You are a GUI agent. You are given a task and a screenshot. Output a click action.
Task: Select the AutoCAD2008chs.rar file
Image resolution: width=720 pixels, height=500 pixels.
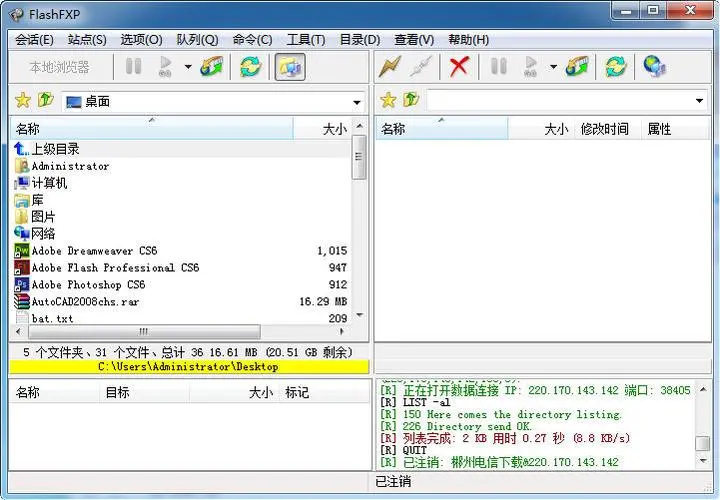click(x=181, y=302)
